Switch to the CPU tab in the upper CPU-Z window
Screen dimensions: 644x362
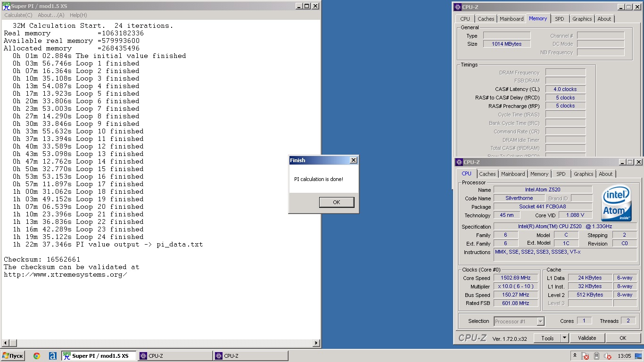[x=465, y=19]
